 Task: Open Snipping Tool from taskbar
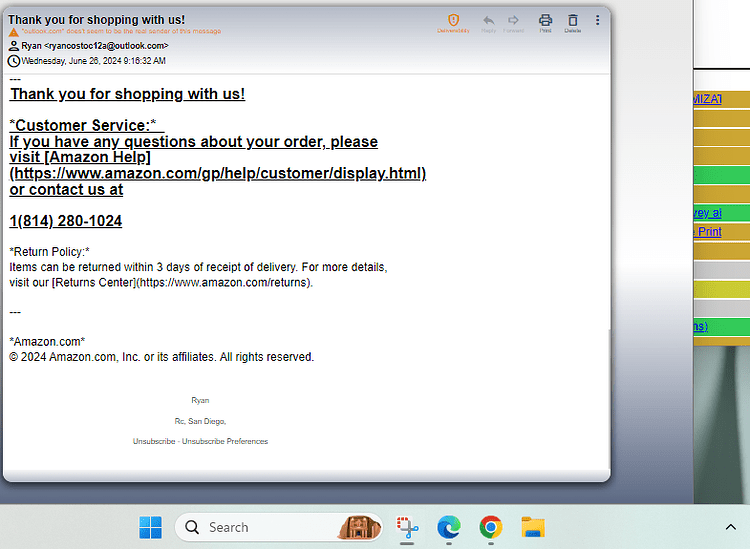coord(407,527)
